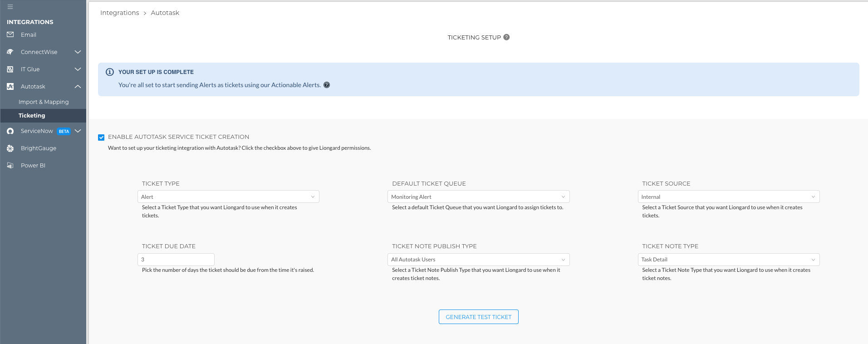The height and width of the screenshot is (344, 868).
Task: Select Ticketing under Autotask
Action: tap(32, 116)
